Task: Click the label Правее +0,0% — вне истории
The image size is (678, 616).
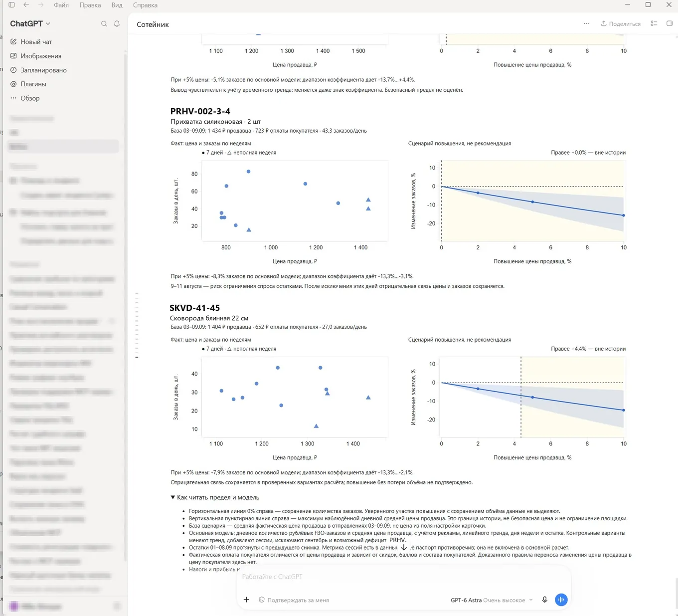Action: tap(588, 153)
